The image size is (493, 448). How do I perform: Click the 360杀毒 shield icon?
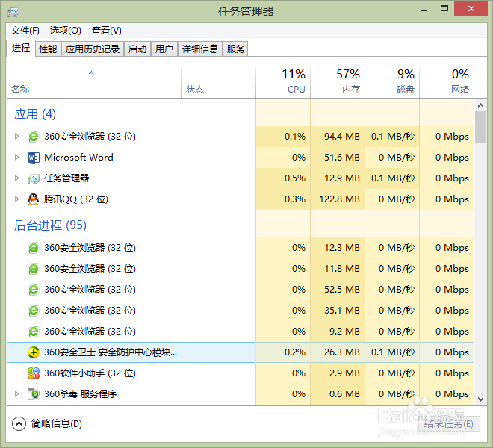coord(34,394)
